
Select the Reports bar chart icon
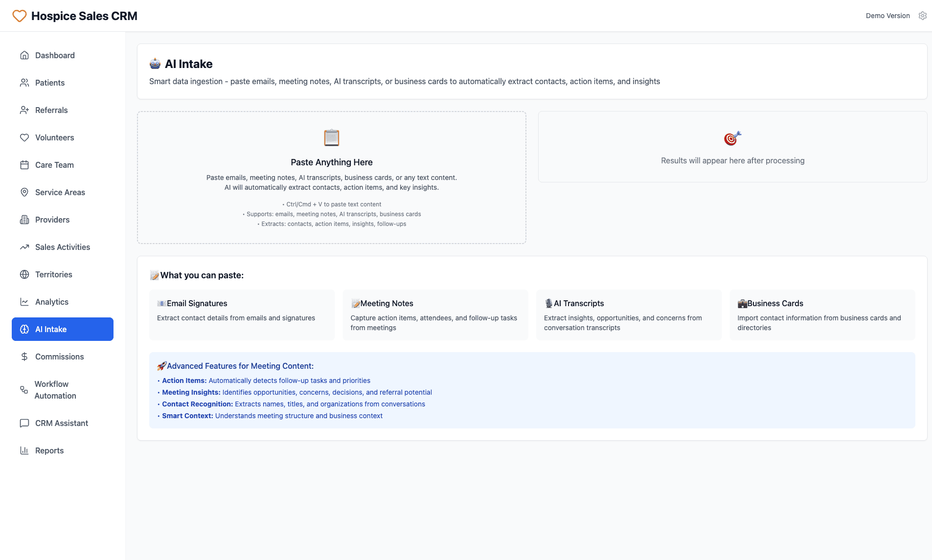pos(24,450)
